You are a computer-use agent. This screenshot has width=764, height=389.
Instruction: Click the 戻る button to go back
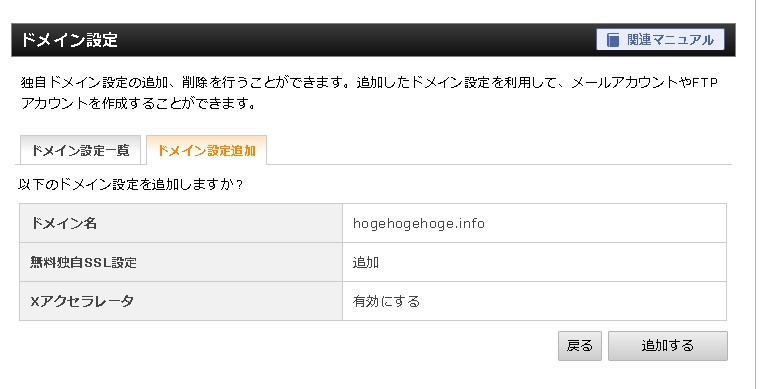(580, 346)
